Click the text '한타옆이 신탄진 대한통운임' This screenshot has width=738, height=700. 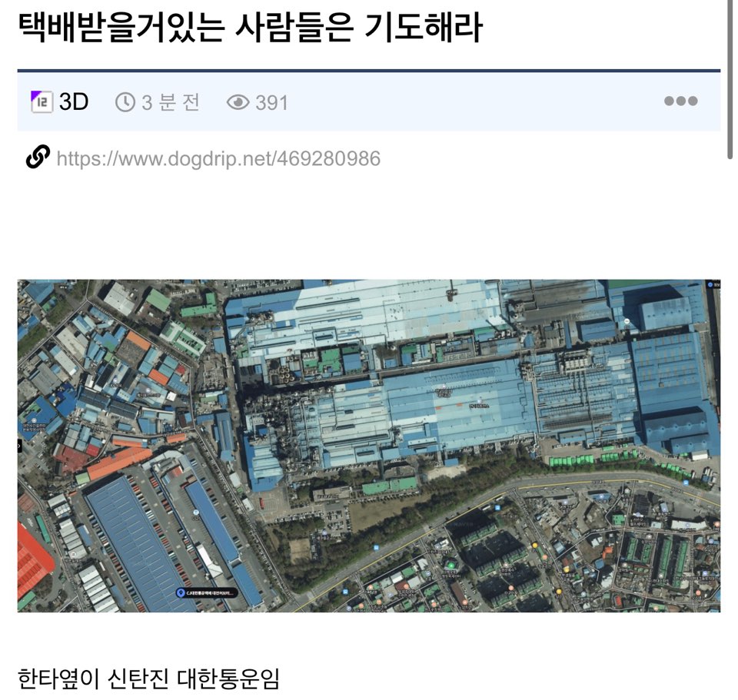pos(148,678)
